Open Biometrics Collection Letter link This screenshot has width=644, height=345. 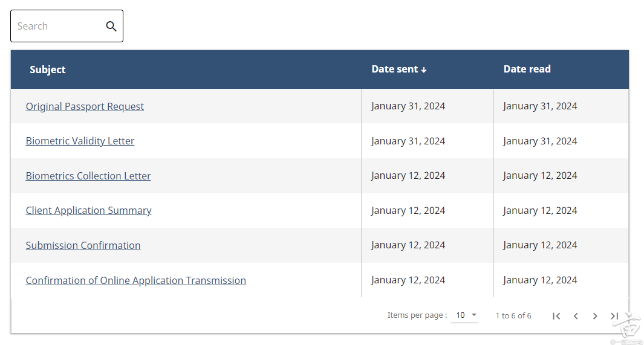(x=88, y=176)
